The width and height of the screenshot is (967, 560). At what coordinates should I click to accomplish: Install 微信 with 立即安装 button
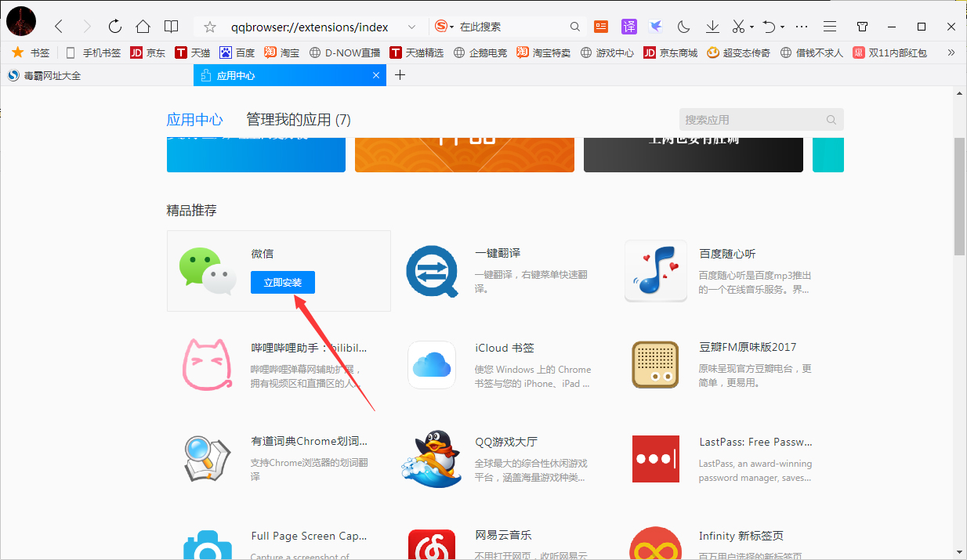[282, 283]
